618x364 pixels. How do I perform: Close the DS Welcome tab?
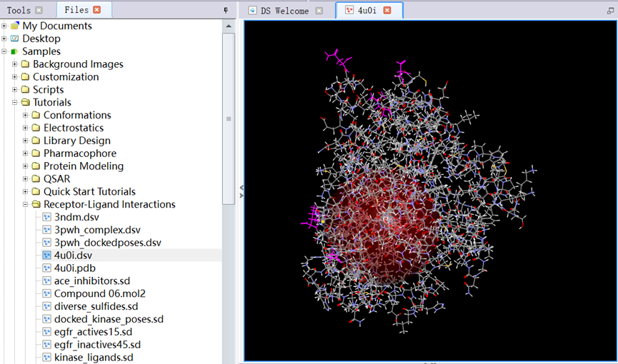[319, 10]
